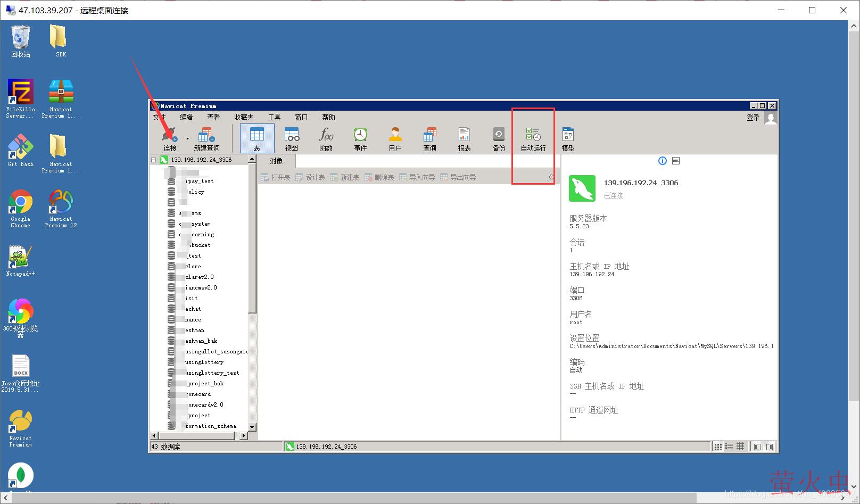This screenshot has height=504, width=860.
Task: Open the 函数 (Function) objects
Action: tap(326, 139)
